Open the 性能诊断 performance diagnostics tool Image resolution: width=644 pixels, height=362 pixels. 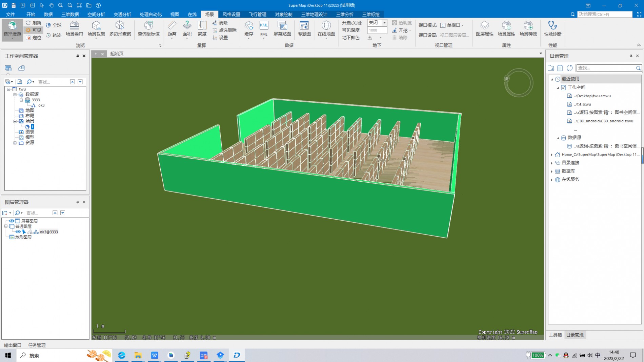coord(552,28)
